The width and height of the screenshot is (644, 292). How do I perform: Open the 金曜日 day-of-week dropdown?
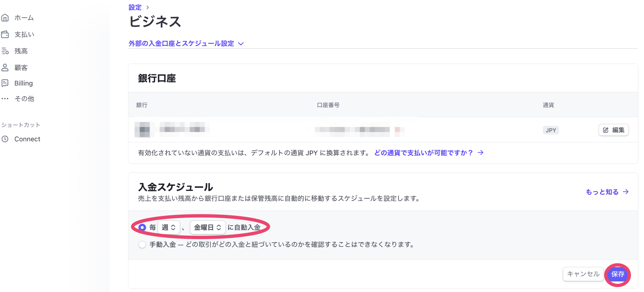tap(207, 227)
